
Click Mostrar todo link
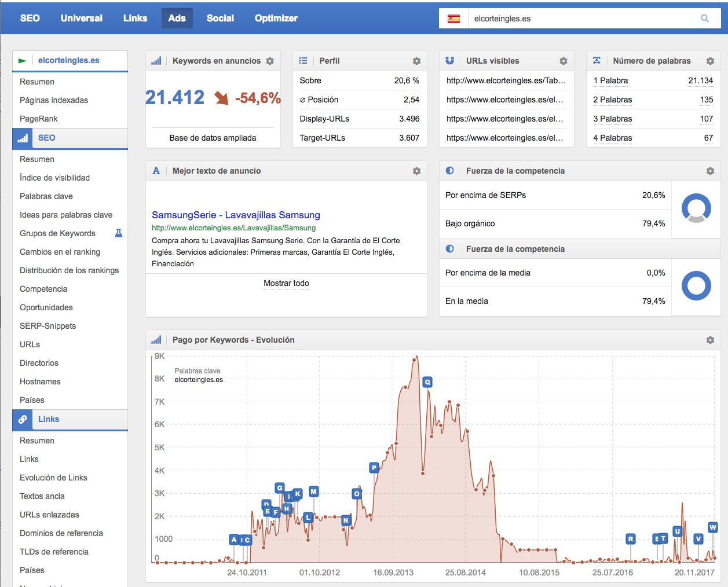(286, 283)
